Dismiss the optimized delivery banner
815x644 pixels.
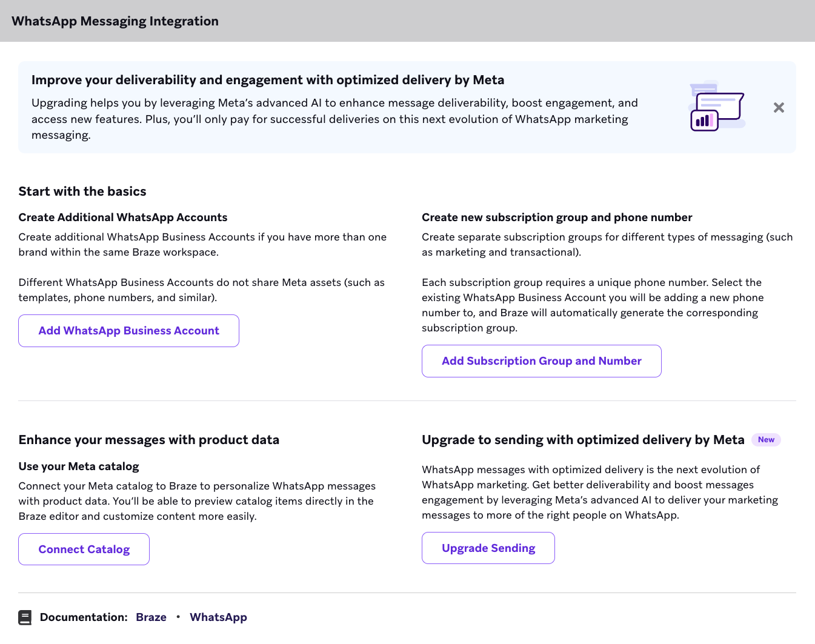point(779,108)
